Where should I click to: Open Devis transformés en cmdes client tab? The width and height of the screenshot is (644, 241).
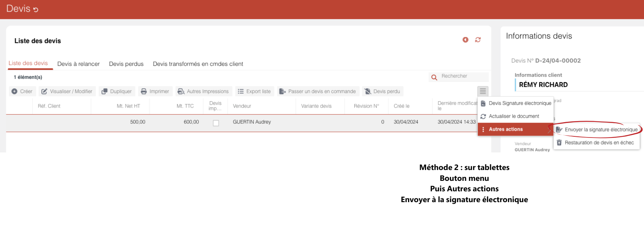tap(198, 64)
